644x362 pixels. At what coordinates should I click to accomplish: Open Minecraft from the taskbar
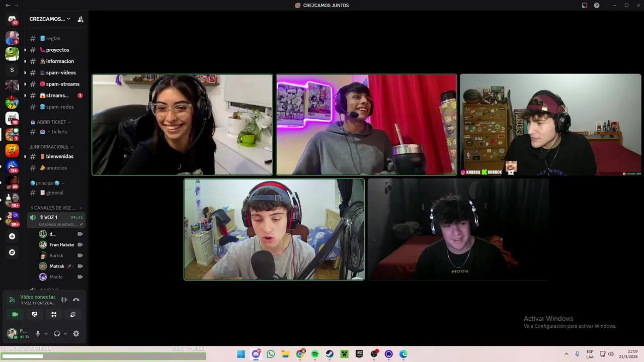(x=344, y=354)
